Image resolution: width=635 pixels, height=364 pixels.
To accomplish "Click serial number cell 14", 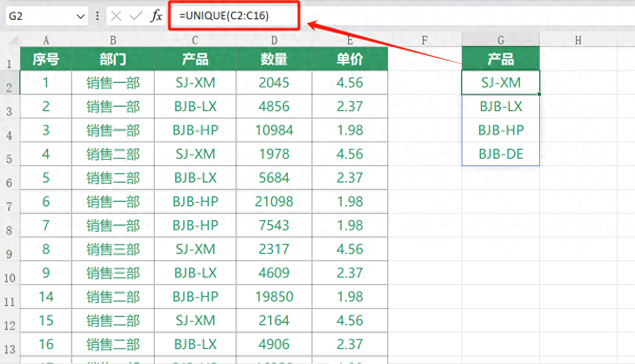I will point(46,297).
